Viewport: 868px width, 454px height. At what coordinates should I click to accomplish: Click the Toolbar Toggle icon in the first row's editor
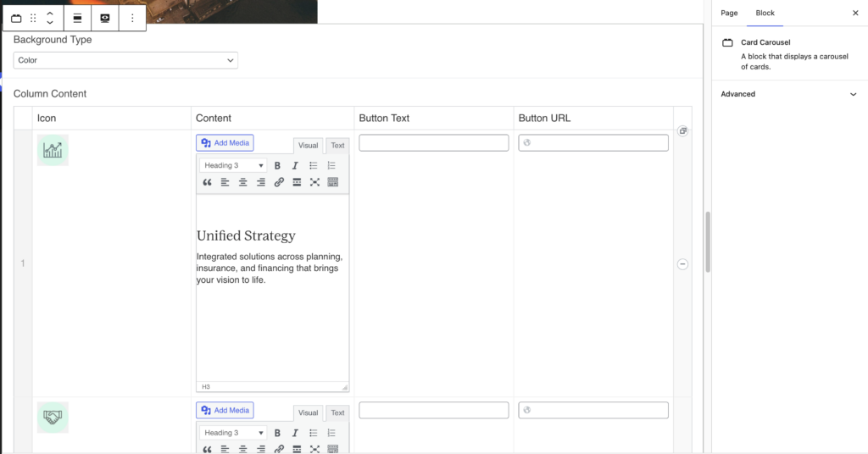point(332,182)
